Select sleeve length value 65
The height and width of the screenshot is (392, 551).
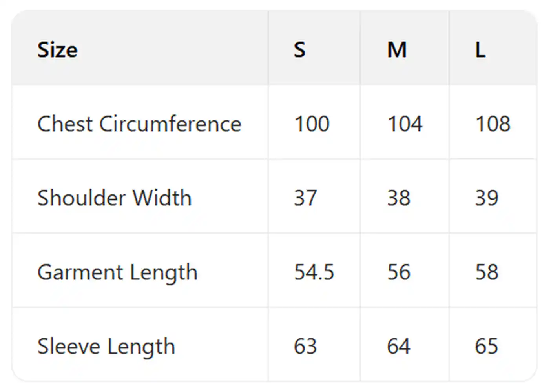pos(487,347)
